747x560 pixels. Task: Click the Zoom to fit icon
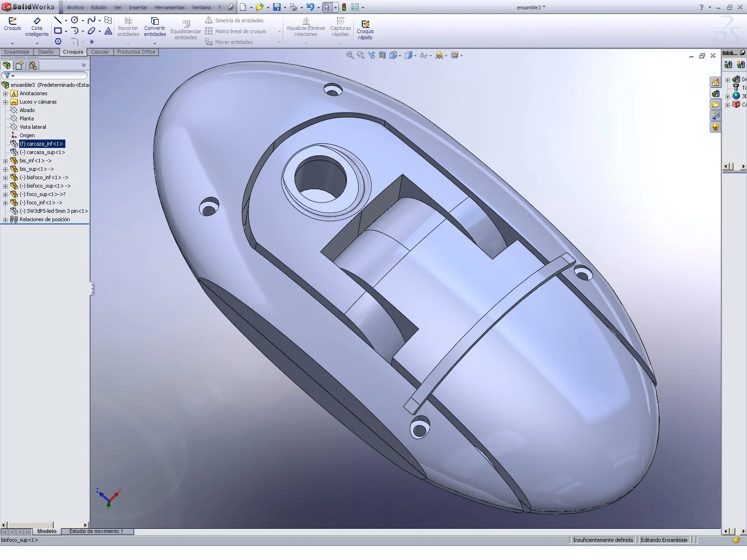[x=350, y=55]
